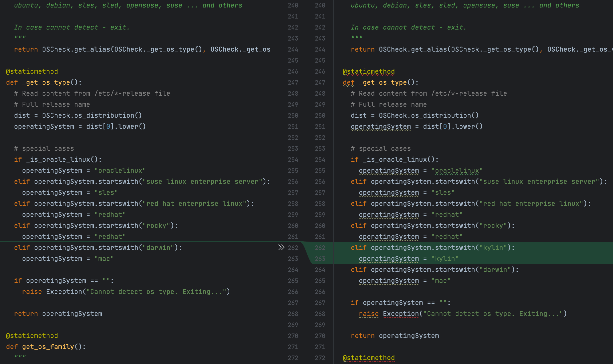Click the "oraclelinux" string in right pane
Viewport: 613px width, 364px height.
[x=457, y=170]
